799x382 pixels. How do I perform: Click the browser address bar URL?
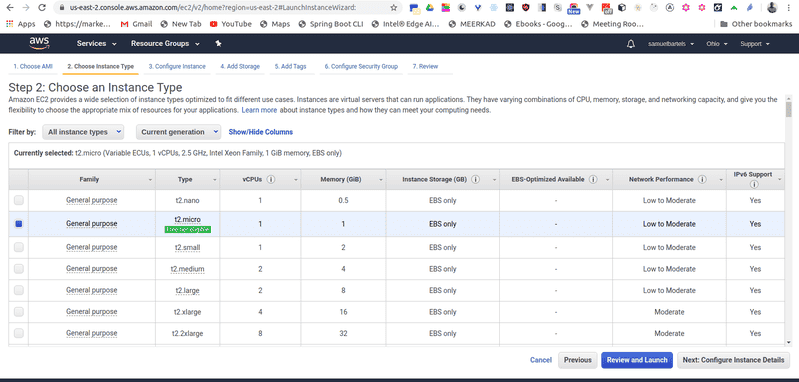coord(212,8)
